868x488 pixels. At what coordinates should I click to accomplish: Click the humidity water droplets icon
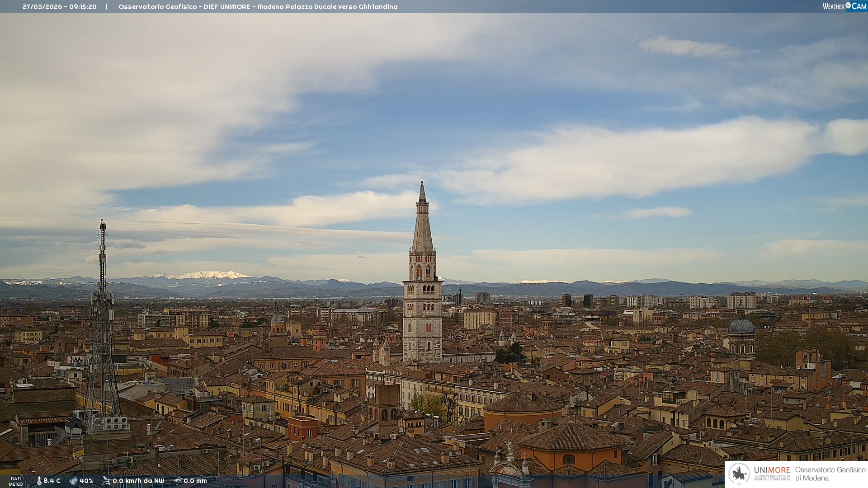pyautogui.click(x=73, y=481)
